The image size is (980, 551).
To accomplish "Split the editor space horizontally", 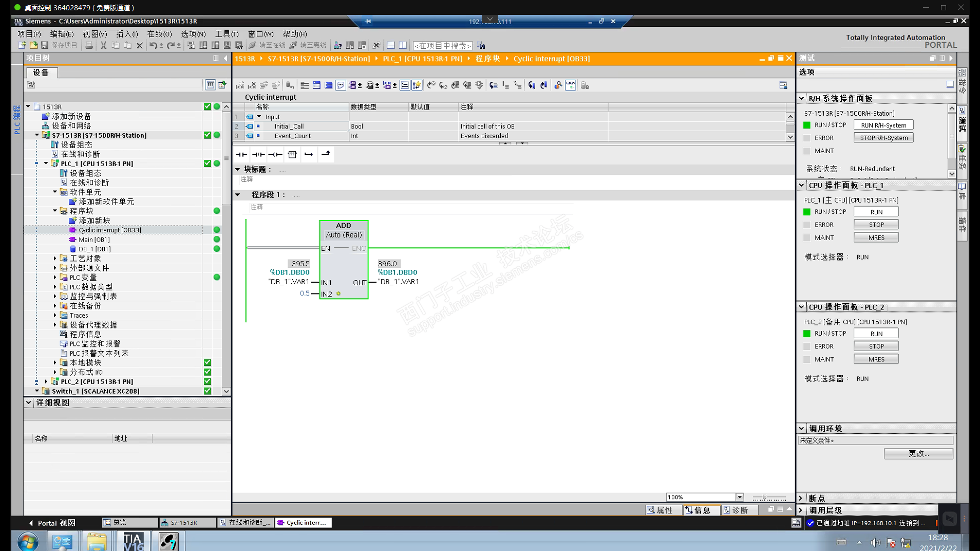I will coord(390,45).
